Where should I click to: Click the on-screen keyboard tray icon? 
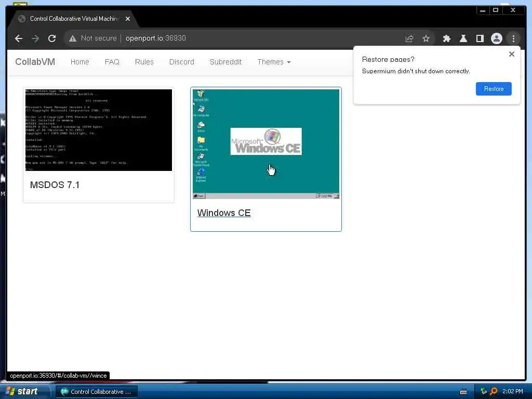tap(463, 392)
